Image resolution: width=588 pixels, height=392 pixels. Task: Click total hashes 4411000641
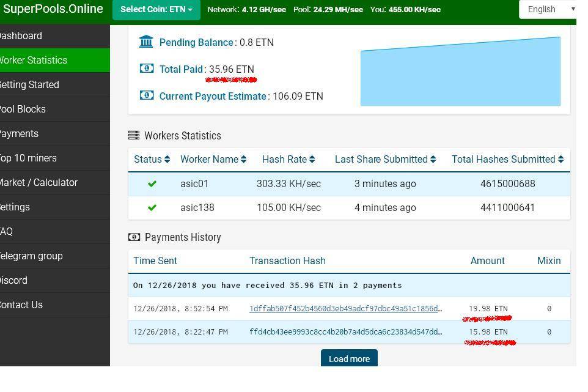click(508, 207)
